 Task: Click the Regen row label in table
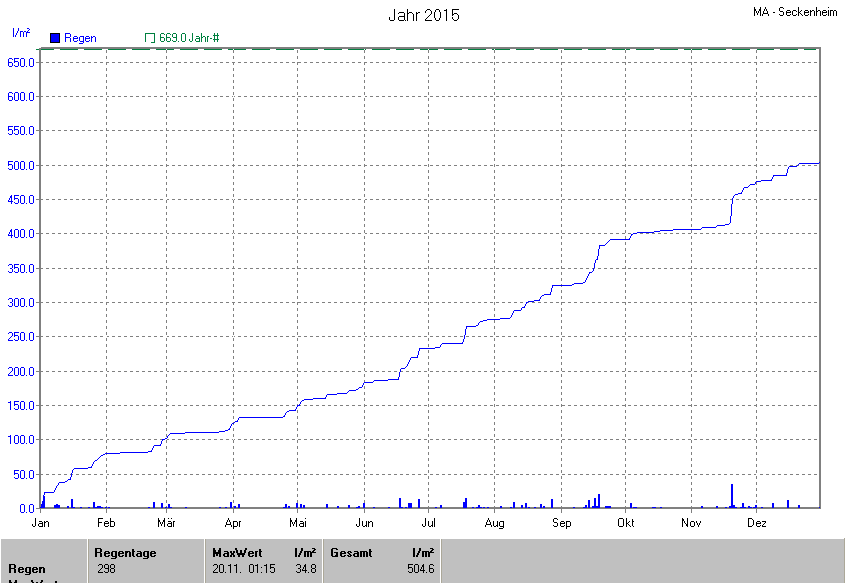[x=27, y=569]
